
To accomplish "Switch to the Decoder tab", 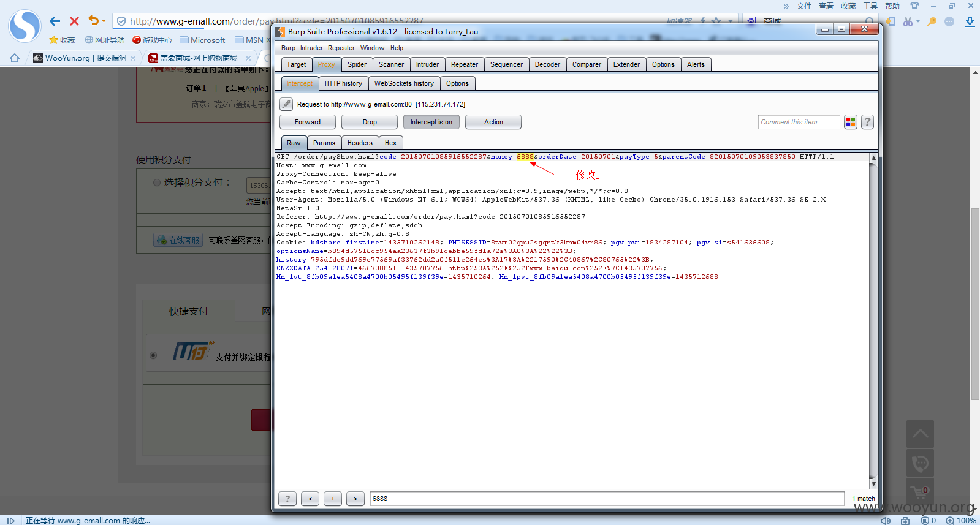I will [547, 64].
